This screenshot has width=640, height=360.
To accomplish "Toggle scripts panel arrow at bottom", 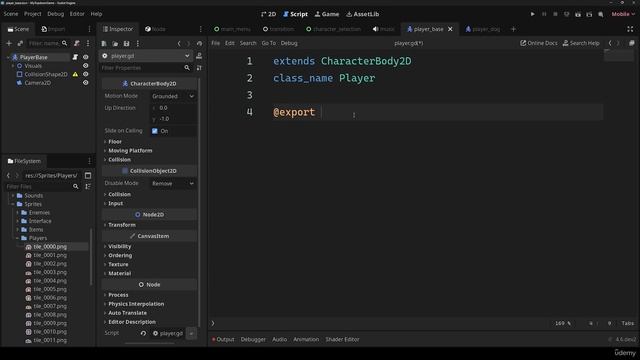I will point(213,323).
